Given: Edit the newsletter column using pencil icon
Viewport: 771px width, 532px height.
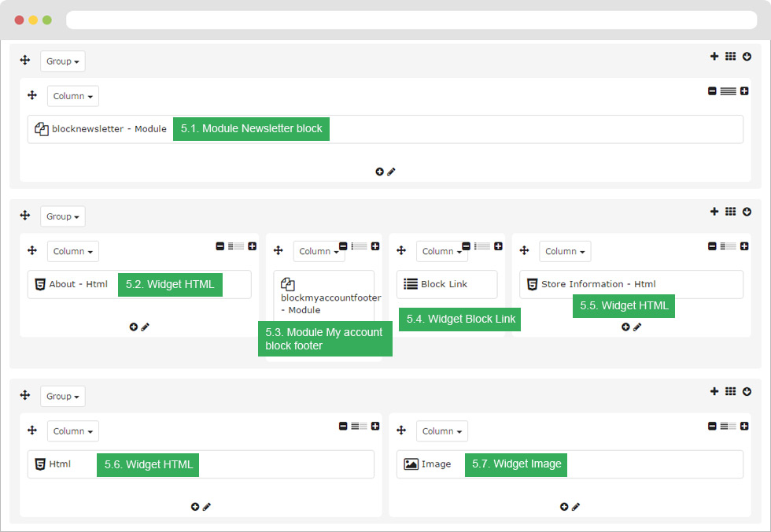Looking at the screenshot, I should tap(392, 172).
